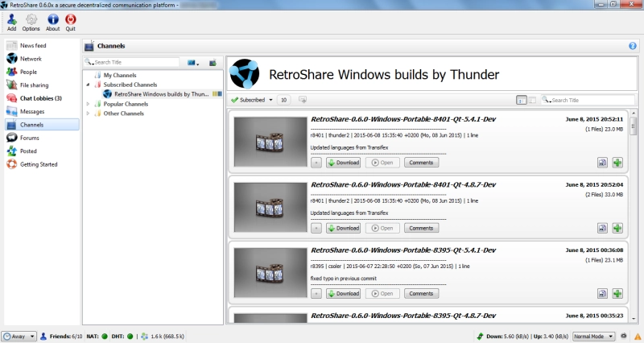Open the Normal Mode dropdown
The width and height of the screenshot is (644, 343).
click(593, 337)
